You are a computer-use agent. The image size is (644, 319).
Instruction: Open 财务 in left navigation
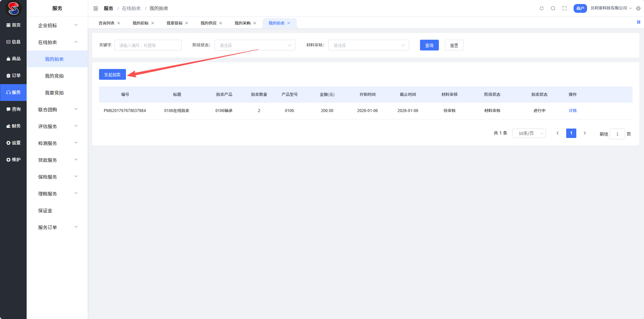point(13,126)
